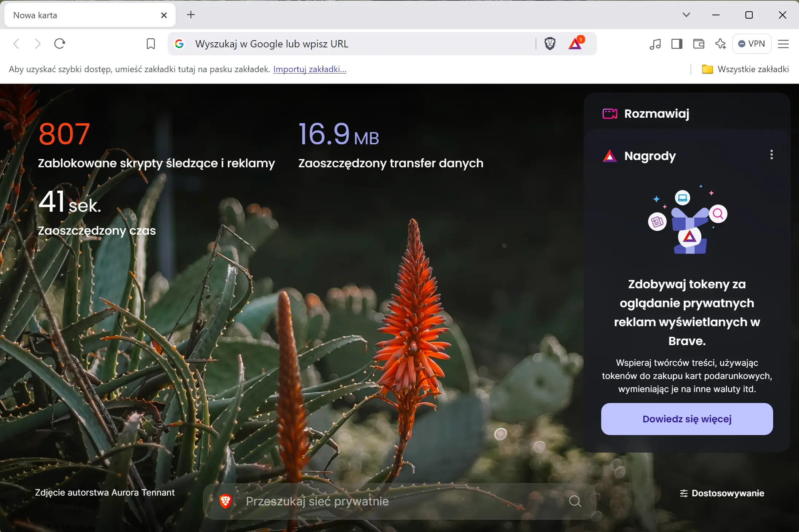
Task: Bookmark this page with bookmark icon
Action: click(150, 44)
